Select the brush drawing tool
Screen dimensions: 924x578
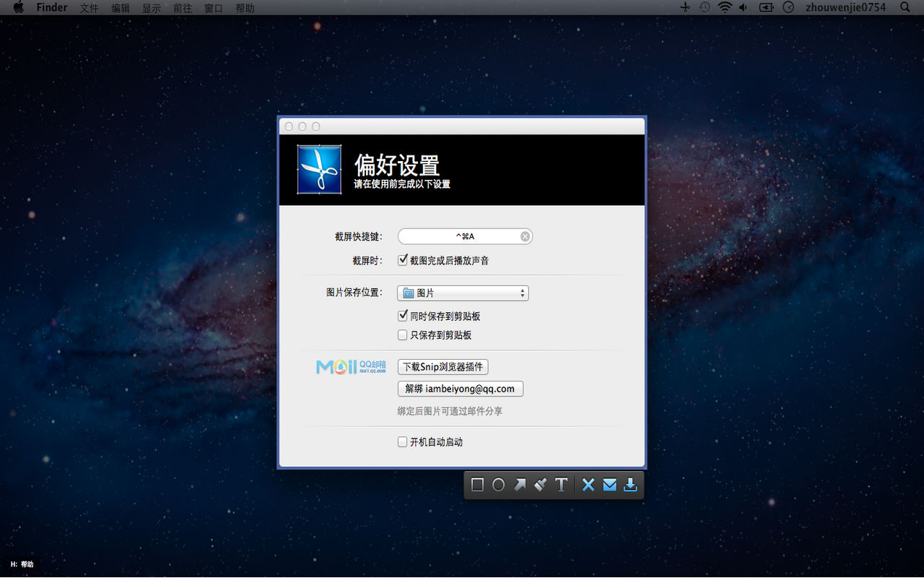(x=540, y=485)
